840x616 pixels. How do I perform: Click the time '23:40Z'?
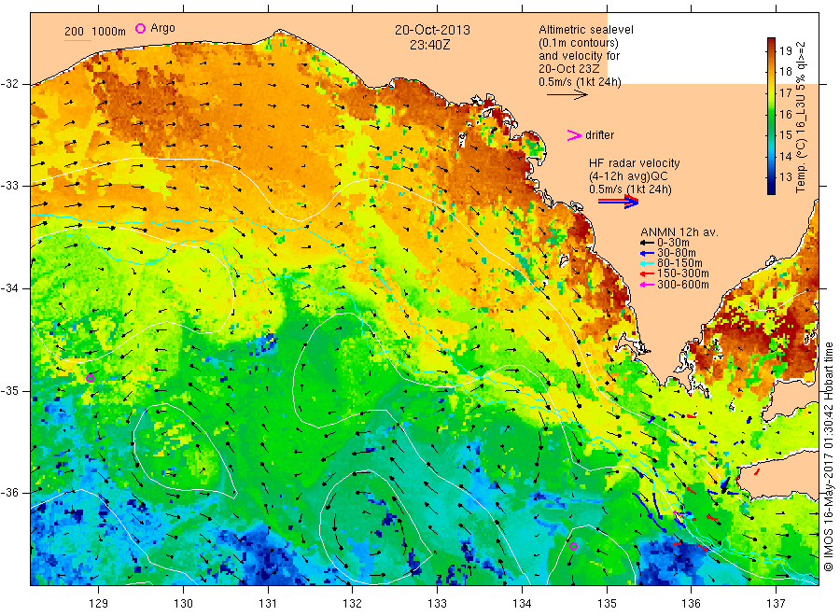click(x=429, y=45)
